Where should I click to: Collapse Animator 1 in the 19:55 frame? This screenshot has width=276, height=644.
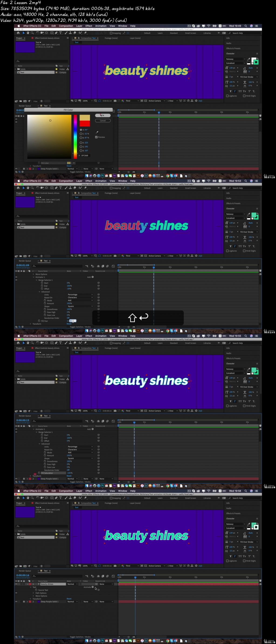(x=34, y=429)
